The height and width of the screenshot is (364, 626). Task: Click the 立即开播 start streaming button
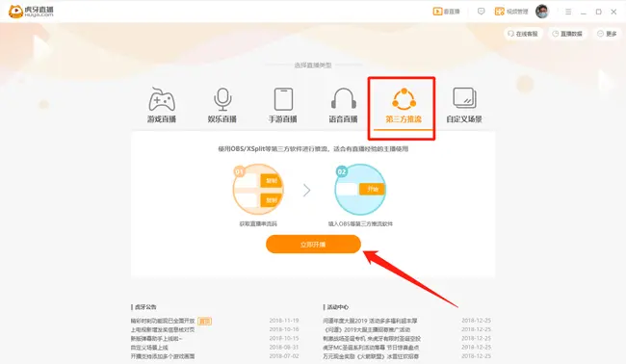coord(313,244)
